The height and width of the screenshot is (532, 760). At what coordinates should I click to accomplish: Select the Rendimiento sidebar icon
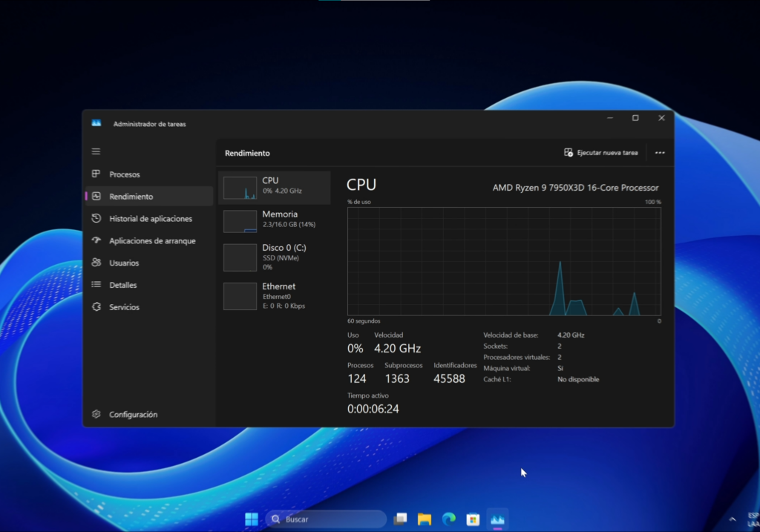(x=96, y=197)
